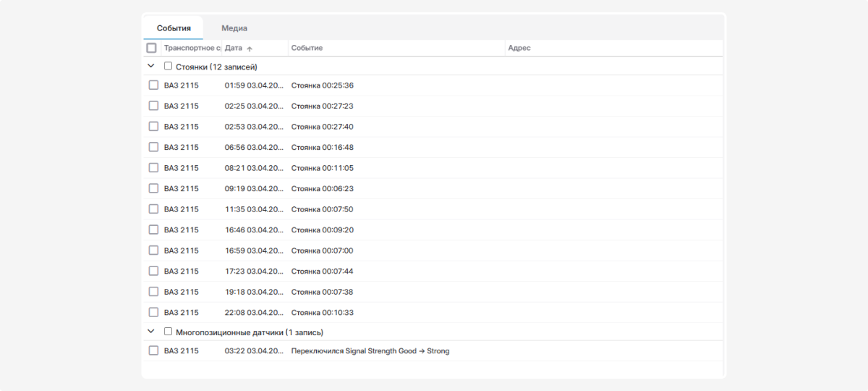Mark checkbox for Стоянка 00:06:23 row
This screenshot has width=868, height=391.
[x=153, y=188]
